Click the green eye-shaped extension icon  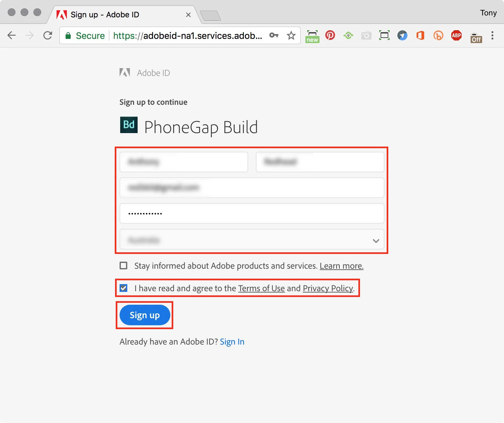pyautogui.click(x=348, y=35)
